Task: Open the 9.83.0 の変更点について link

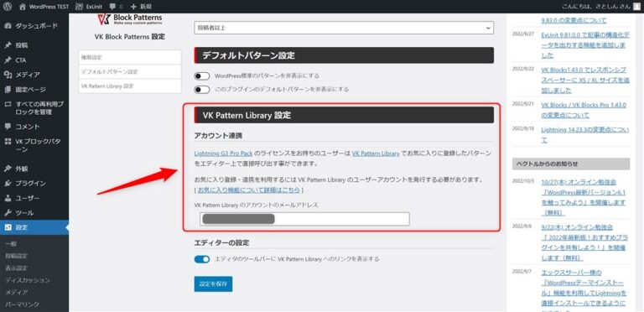Action: coord(574,20)
